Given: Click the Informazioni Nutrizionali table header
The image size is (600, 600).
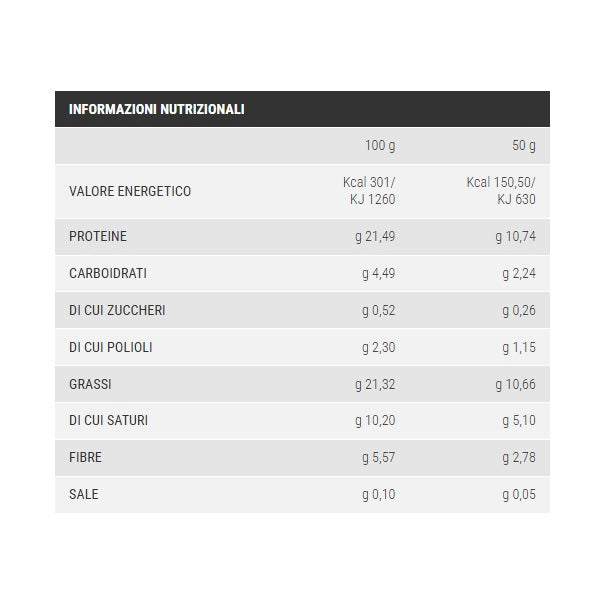Looking at the screenshot, I should pyautogui.click(x=157, y=109).
